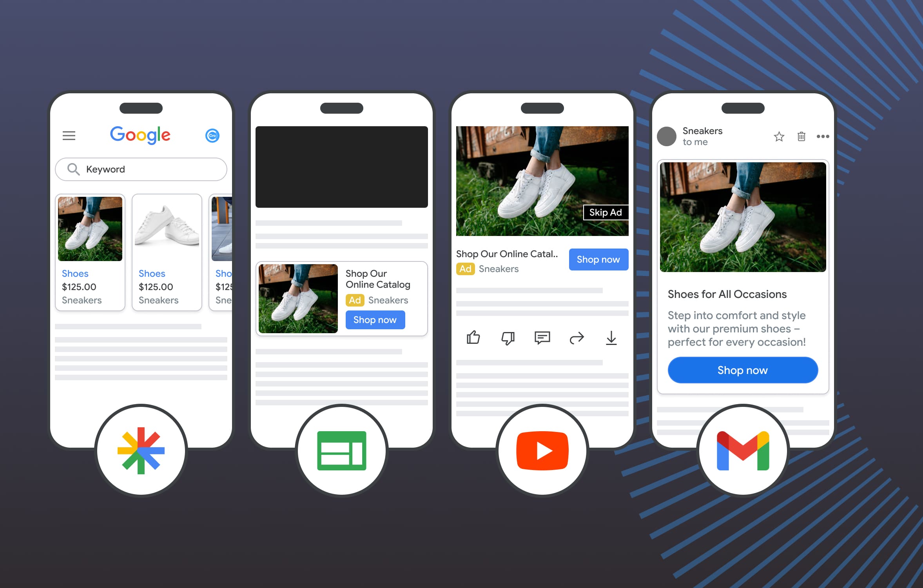
Task: Click the share icon on YouTube video
Action: [x=575, y=336]
